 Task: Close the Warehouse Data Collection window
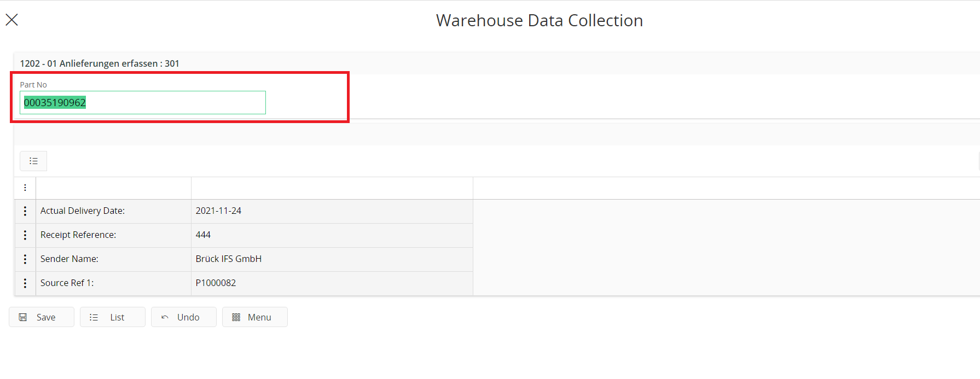tap(11, 20)
